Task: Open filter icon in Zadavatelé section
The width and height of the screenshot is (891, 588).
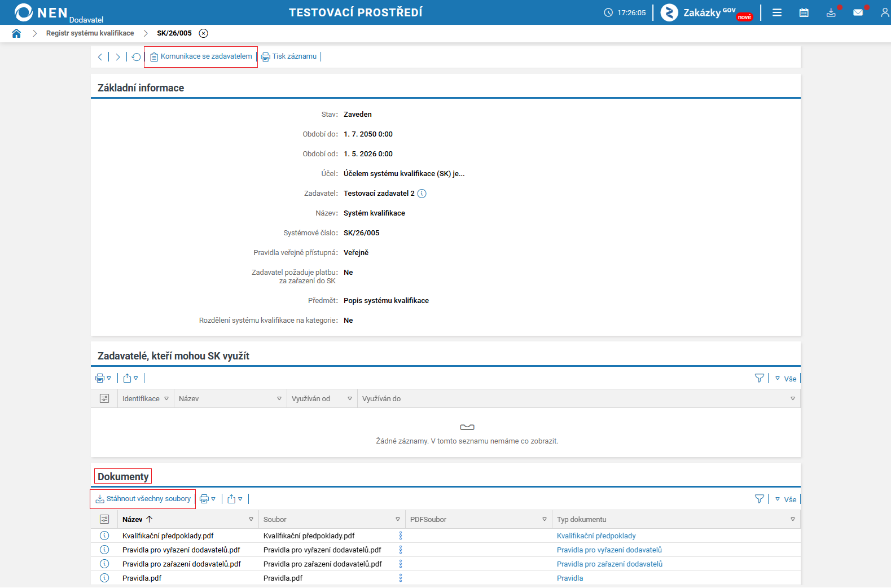Action: pos(760,378)
